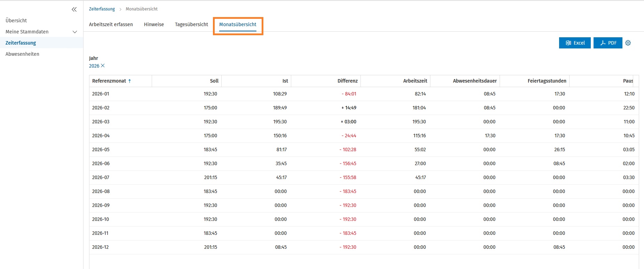
Task: Select row 2026-02
Action: click(x=364, y=108)
